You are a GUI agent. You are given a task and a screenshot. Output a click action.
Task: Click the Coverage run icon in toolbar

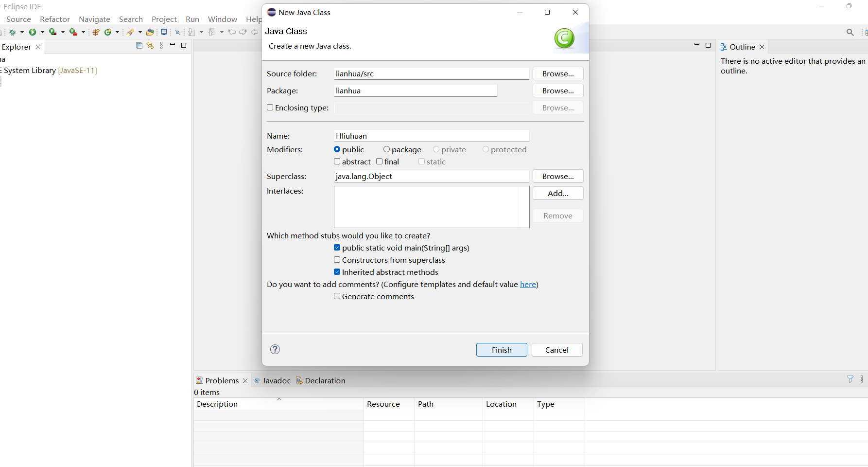point(52,32)
